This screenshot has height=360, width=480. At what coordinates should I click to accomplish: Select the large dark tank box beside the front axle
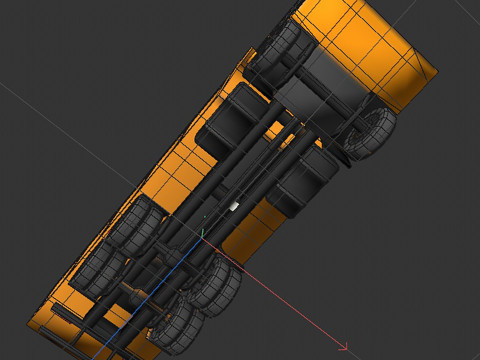[x=233, y=120]
